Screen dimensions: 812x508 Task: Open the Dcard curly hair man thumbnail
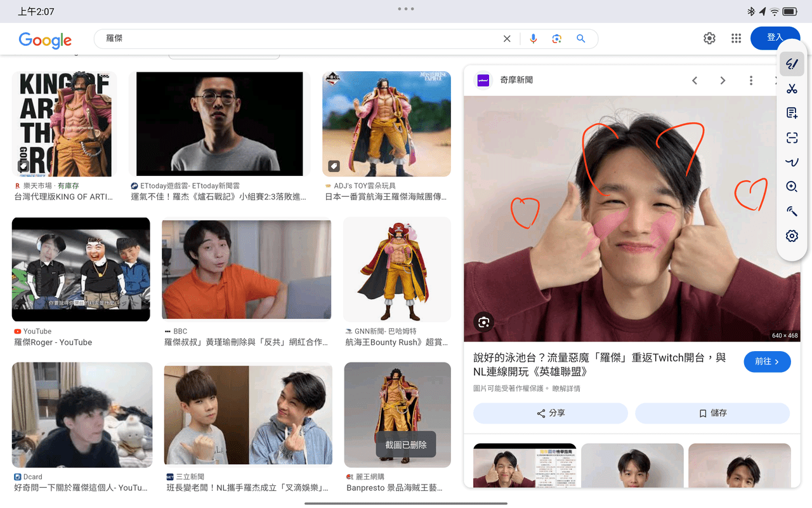pos(82,415)
